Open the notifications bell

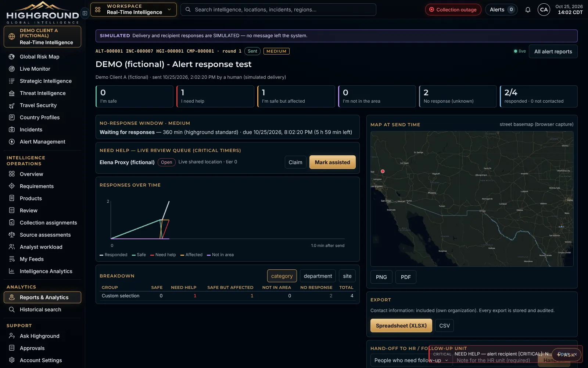tap(528, 10)
